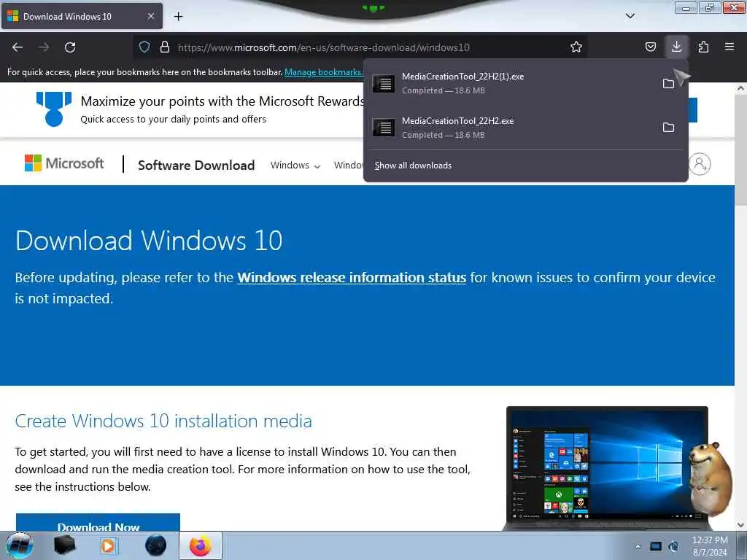
Task: Click the Windows 10 laptop image
Action: tap(607, 469)
